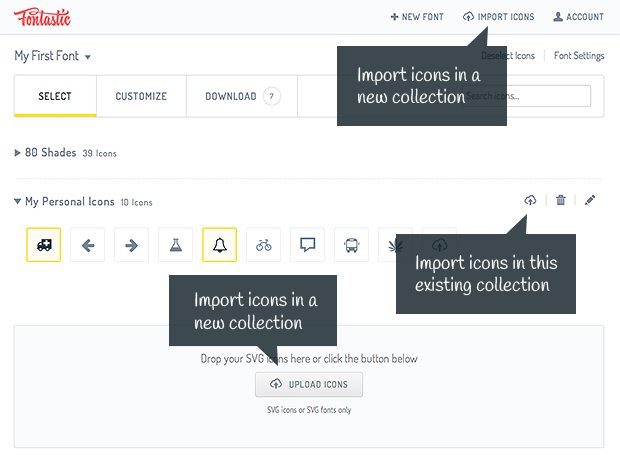Go to the Fontastic logo home
The width and height of the screenshot is (620, 465).
pyautogui.click(x=42, y=17)
